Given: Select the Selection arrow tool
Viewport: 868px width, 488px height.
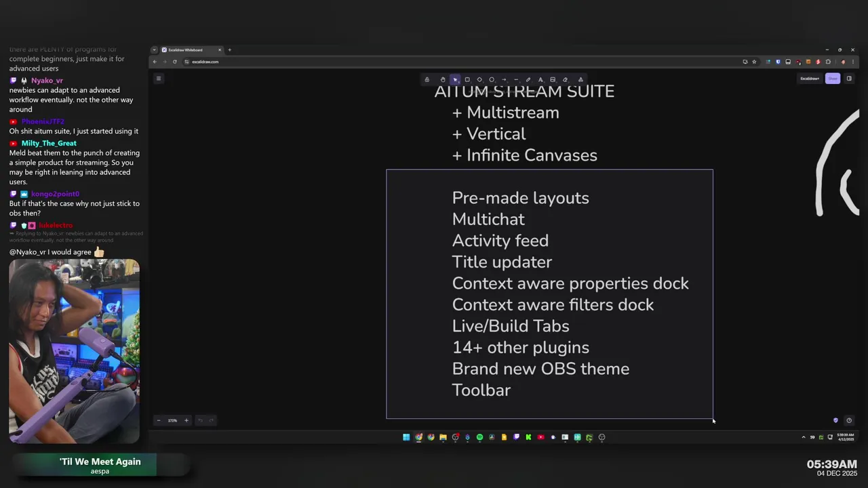Looking at the screenshot, I should click(x=455, y=79).
